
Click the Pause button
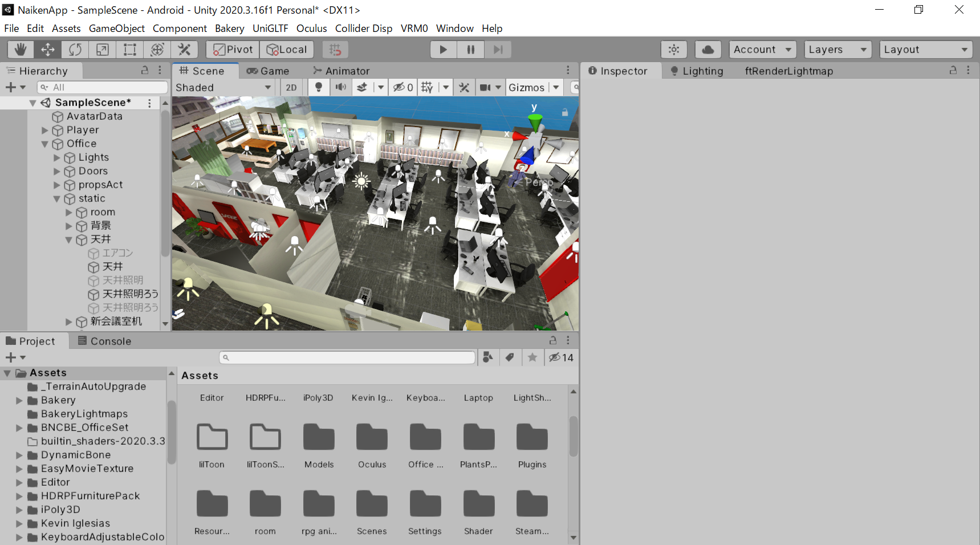tap(471, 50)
